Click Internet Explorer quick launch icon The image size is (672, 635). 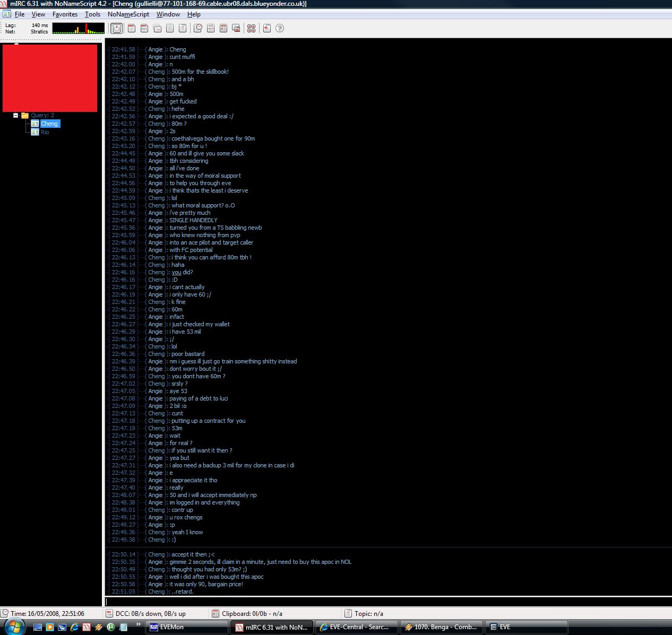(74, 627)
